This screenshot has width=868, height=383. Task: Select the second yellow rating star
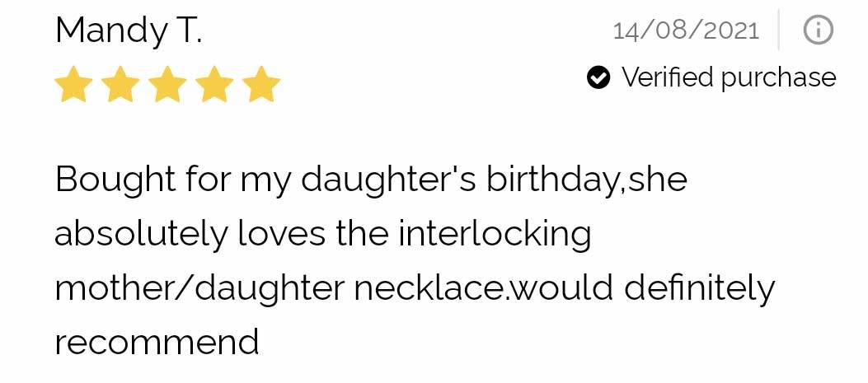tap(120, 84)
